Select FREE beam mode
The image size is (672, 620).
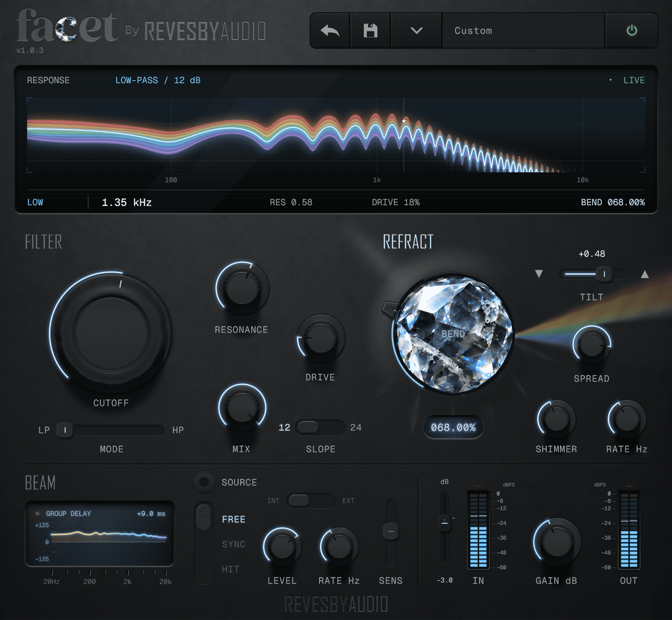pyautogui.click(x=234, y=519)
